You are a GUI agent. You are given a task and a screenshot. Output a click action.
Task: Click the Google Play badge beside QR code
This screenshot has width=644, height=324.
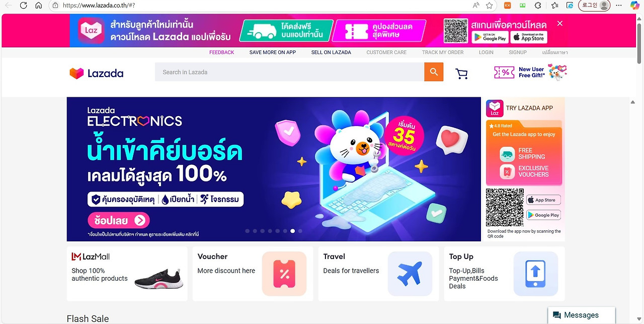543,215
